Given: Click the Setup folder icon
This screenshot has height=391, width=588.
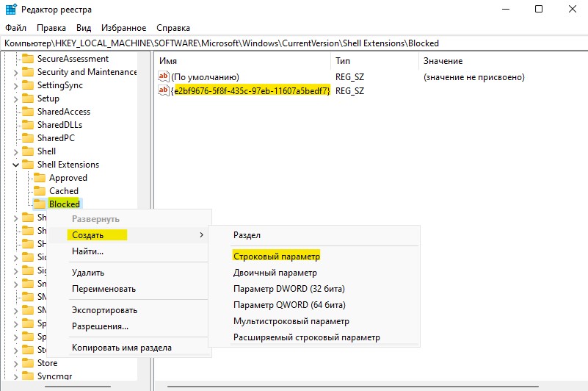Looking at the screenshot, I should [28, 98].
